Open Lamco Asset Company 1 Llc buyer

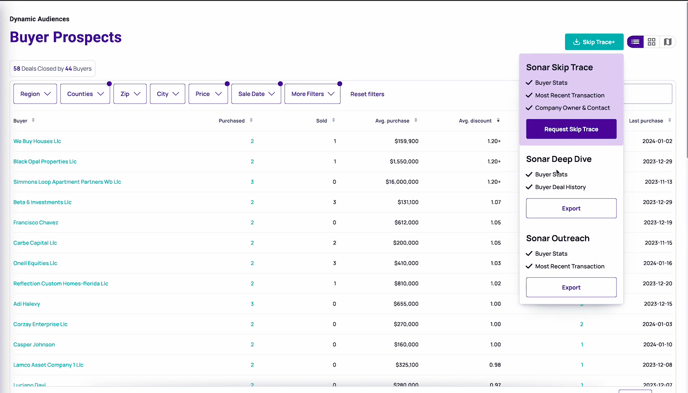[x=48, y=365]
